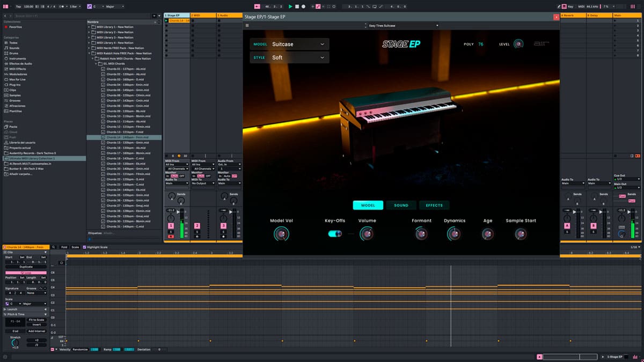The height and width of the screenshot is (362, 644).
Task: Select the 3 Audio track header
Action: coord(230,15)
